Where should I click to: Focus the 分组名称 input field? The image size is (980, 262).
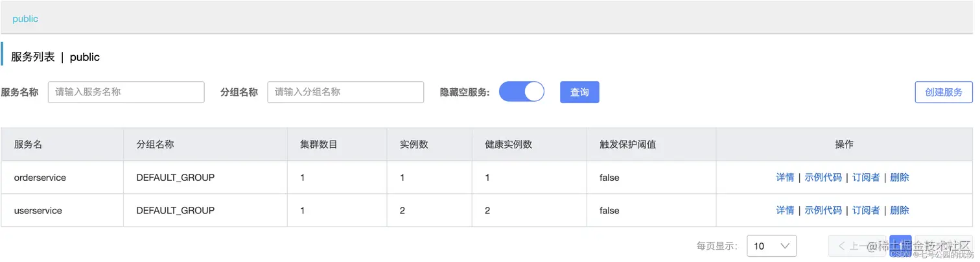tap(345, 92)
